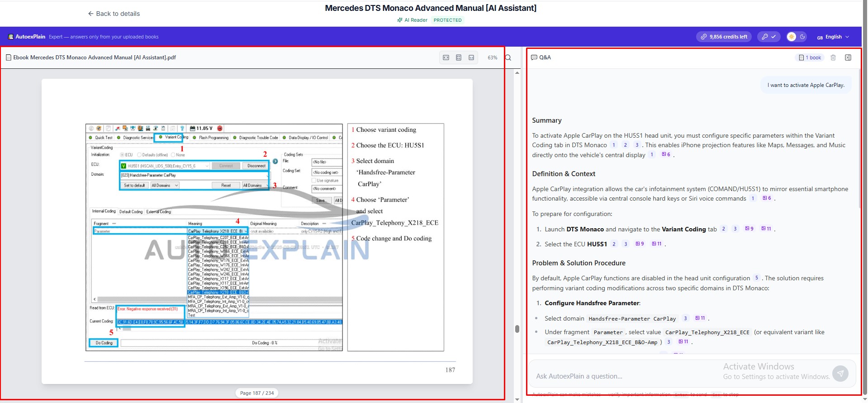Open page 6 reference after 'central display'
Screen dimensions: 868x403
tap(666, 154)
